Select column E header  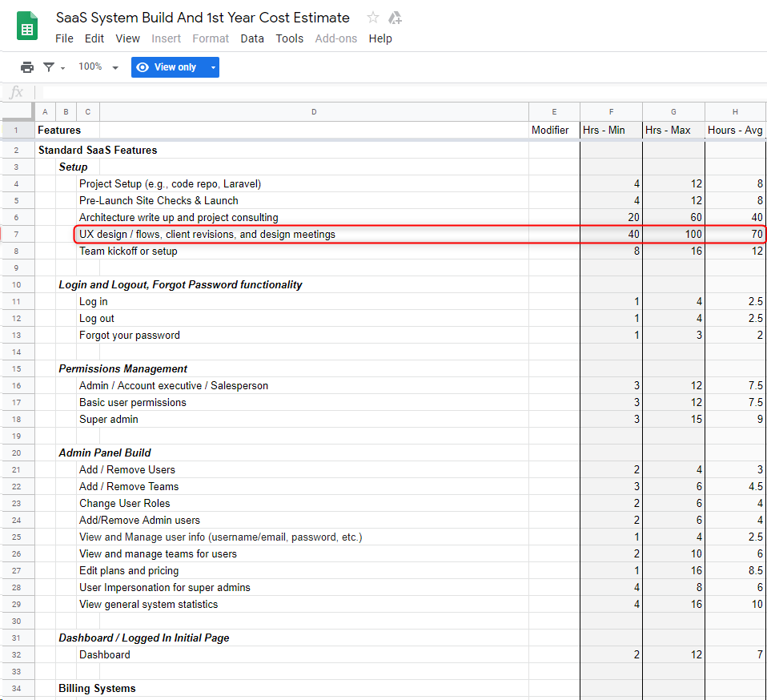click(x=554, y=112)
